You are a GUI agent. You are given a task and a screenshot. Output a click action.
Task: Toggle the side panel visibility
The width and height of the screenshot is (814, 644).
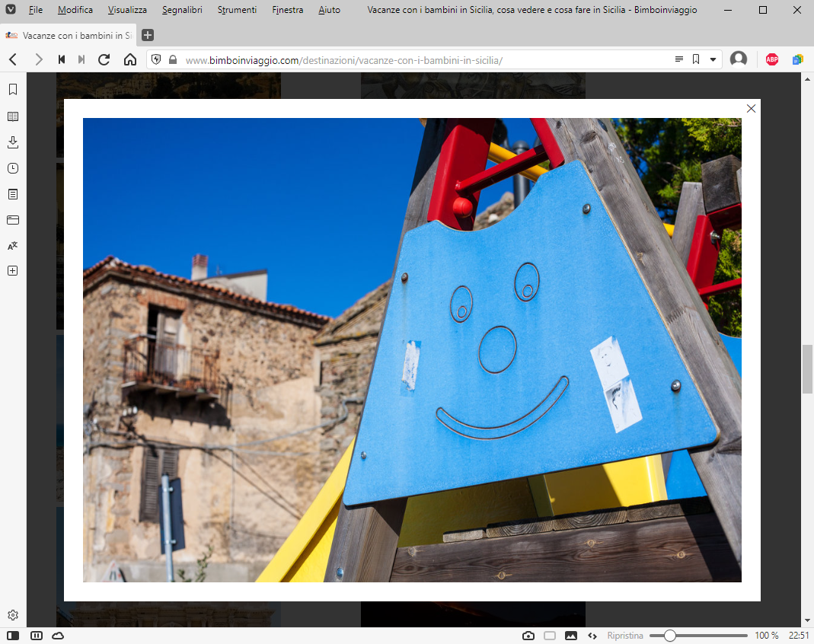[x=13, y=636]
